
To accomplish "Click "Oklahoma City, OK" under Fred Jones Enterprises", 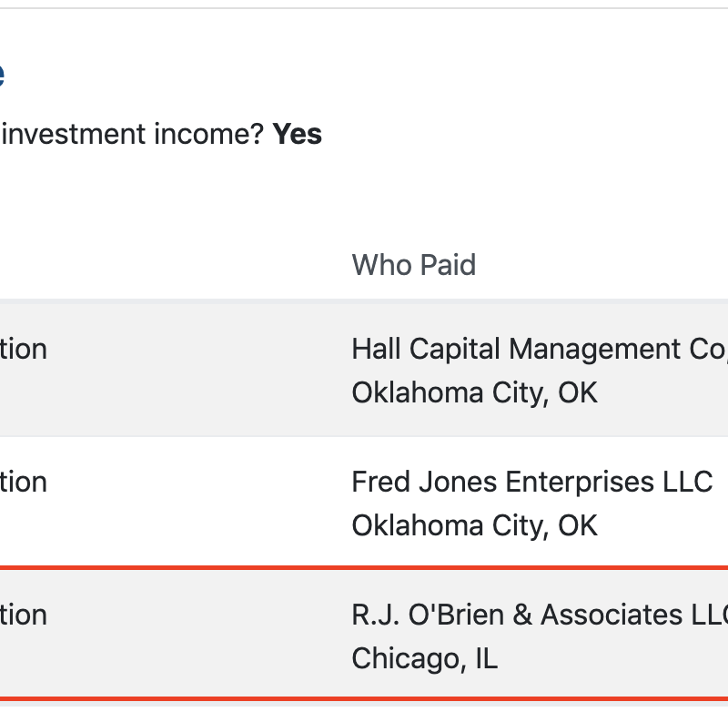I will tap(474, 525).
